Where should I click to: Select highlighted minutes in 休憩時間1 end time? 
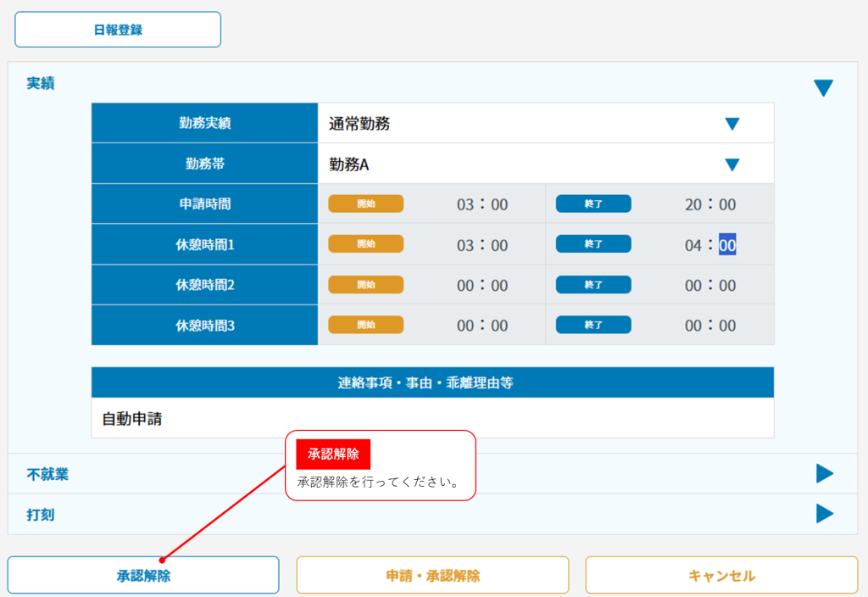(727, 245)
